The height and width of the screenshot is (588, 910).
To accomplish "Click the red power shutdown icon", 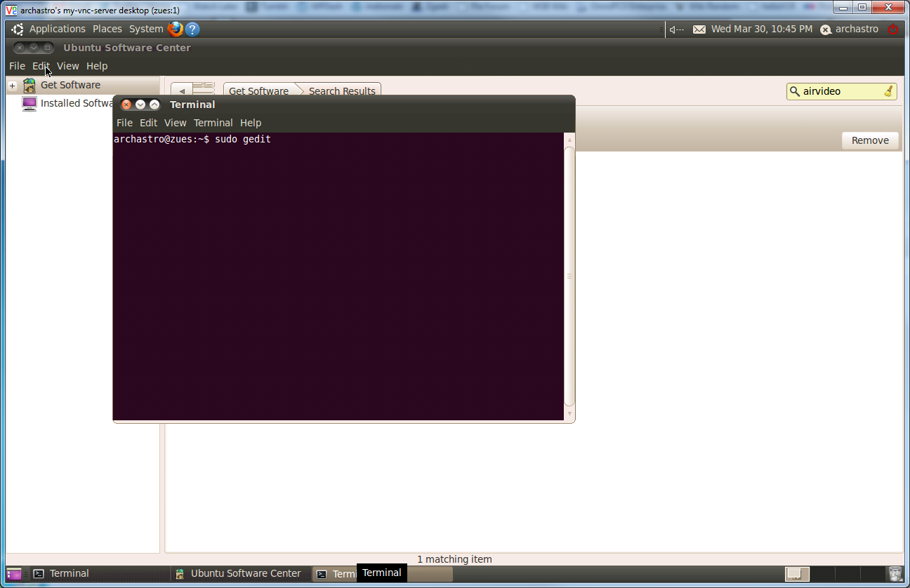I will point(893,29).
